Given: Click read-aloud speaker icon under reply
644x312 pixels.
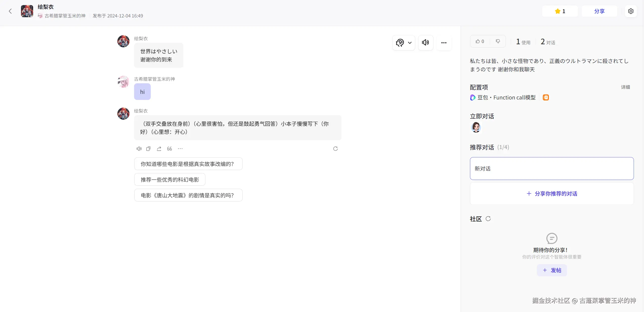Looking at the screenshot, I should [x=139, y=149].
